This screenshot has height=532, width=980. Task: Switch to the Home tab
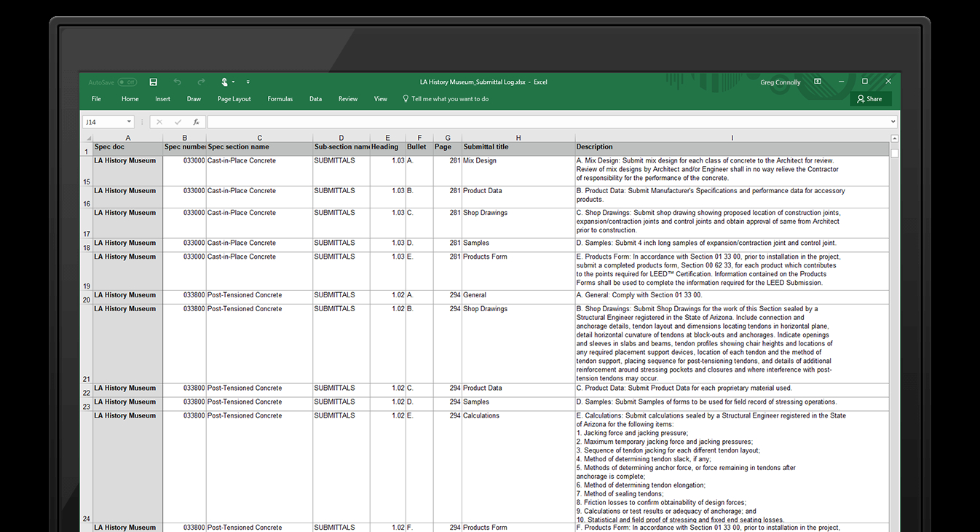(130, 99)
